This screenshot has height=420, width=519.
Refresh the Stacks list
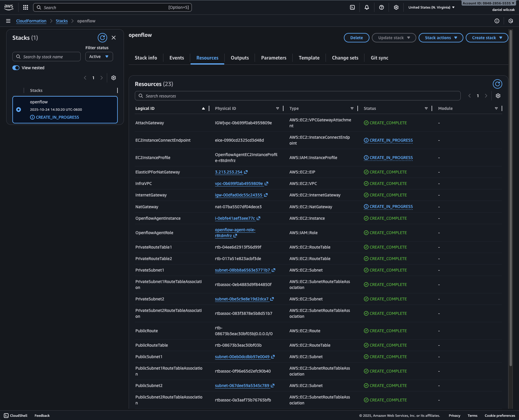pyautogui.click(x=102, y=38)
